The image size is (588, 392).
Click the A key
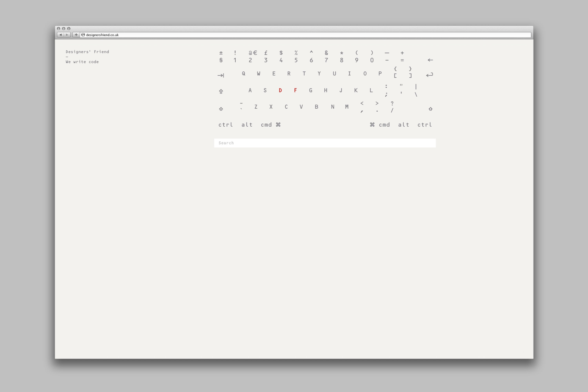click(250, 90)
